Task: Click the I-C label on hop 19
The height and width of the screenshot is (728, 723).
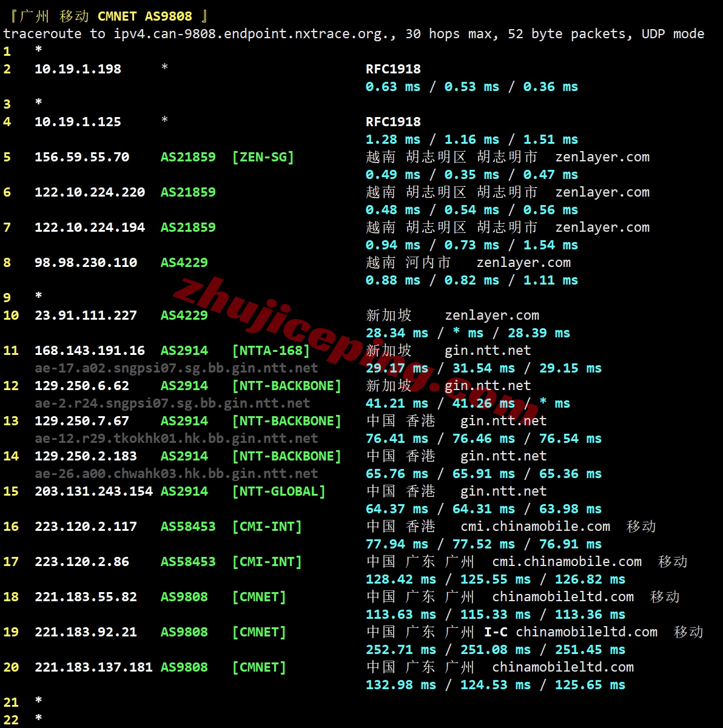Action: [x=496, y=632]
